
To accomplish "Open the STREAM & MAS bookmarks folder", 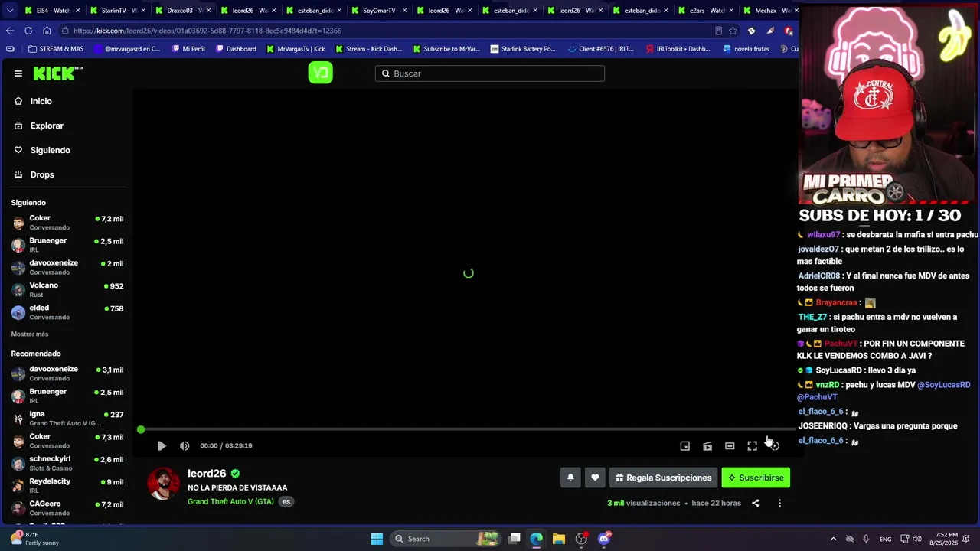I will [55, 49].
